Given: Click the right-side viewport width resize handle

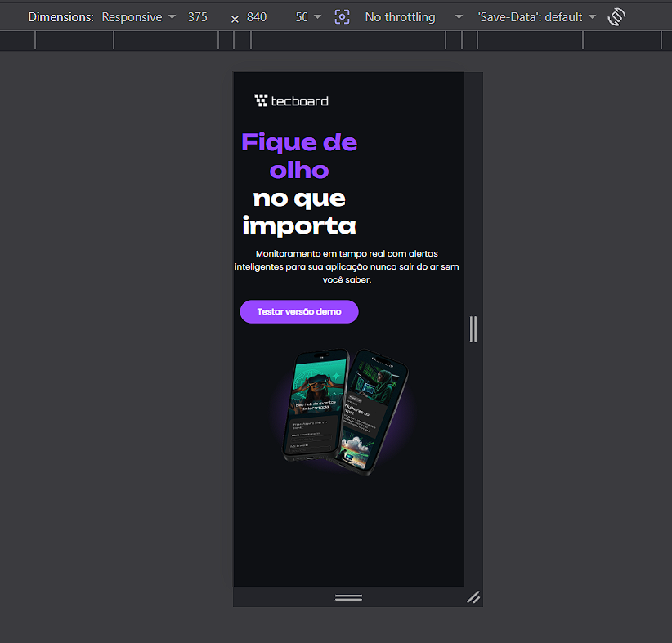Looking at the screenshot, I should coord(473,329).
